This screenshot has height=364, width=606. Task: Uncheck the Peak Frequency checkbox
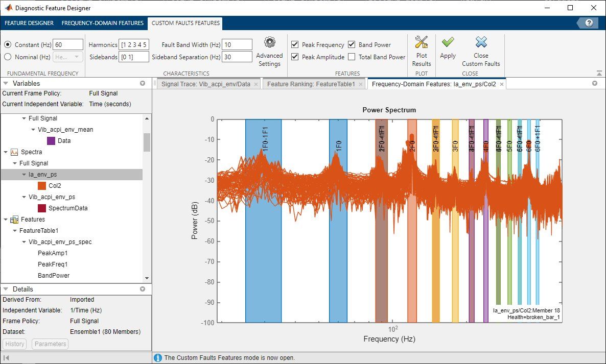tap(295, 45)
